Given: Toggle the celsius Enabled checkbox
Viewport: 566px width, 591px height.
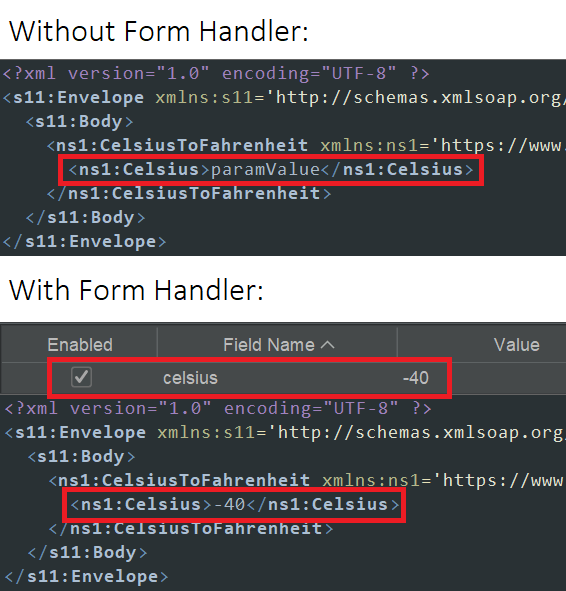Looking at the screenshot, I should coord(81,377).
